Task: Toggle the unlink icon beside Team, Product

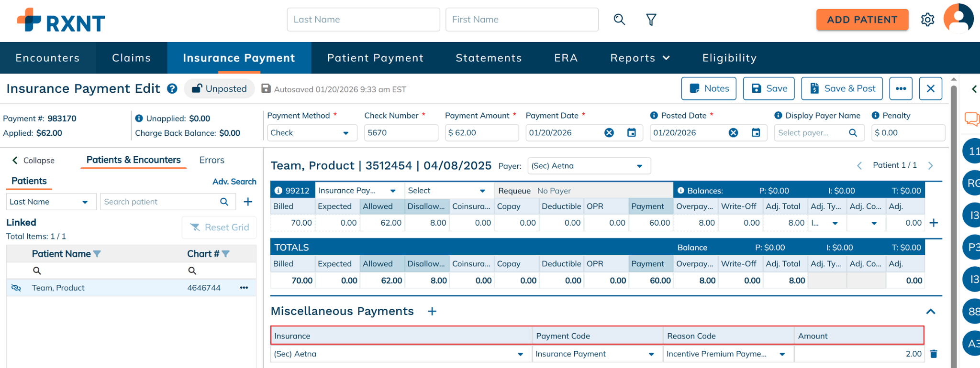Action: [x=16, y=288]
